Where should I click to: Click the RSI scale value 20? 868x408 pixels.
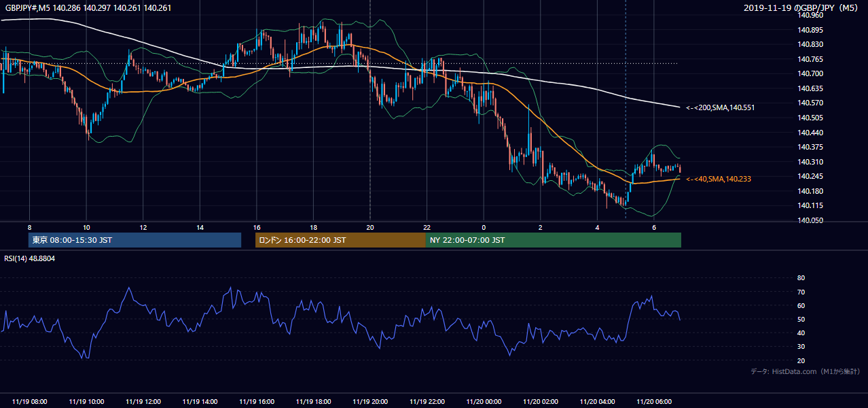pyautogui.click(x=801, y=360)
